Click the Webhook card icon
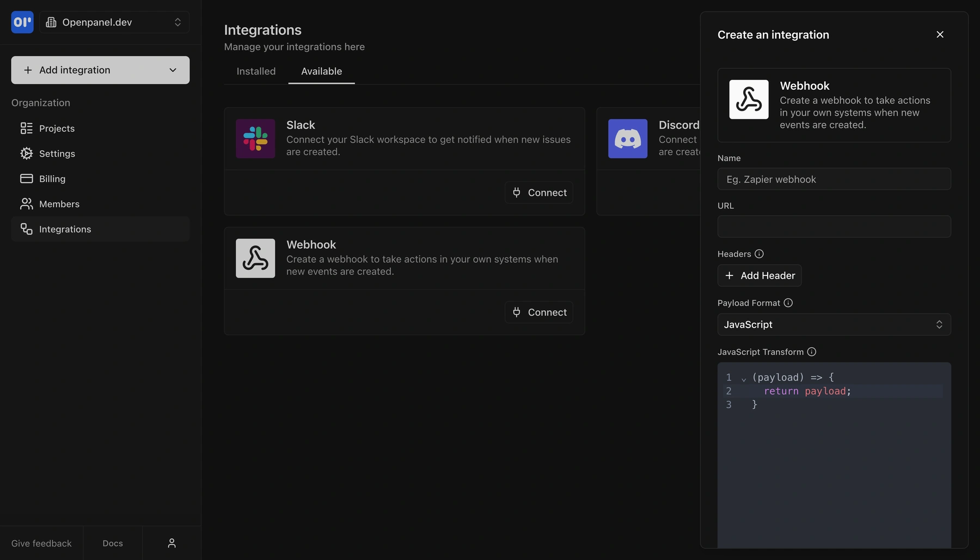The width and height of the screenshot is (980, 560). coord(255,258)
